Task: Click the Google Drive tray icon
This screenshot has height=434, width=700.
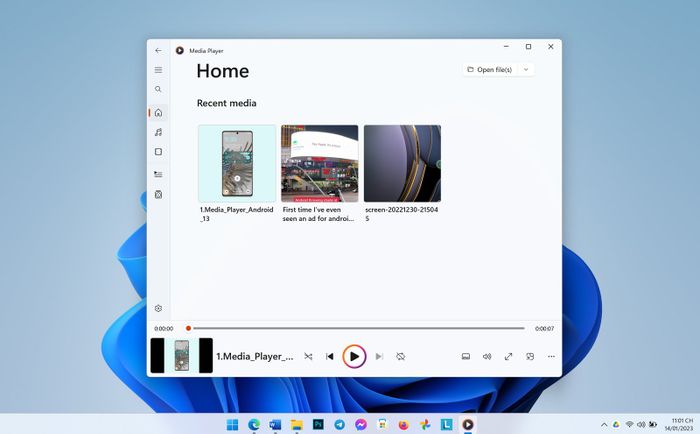Action: click(616, 425)
